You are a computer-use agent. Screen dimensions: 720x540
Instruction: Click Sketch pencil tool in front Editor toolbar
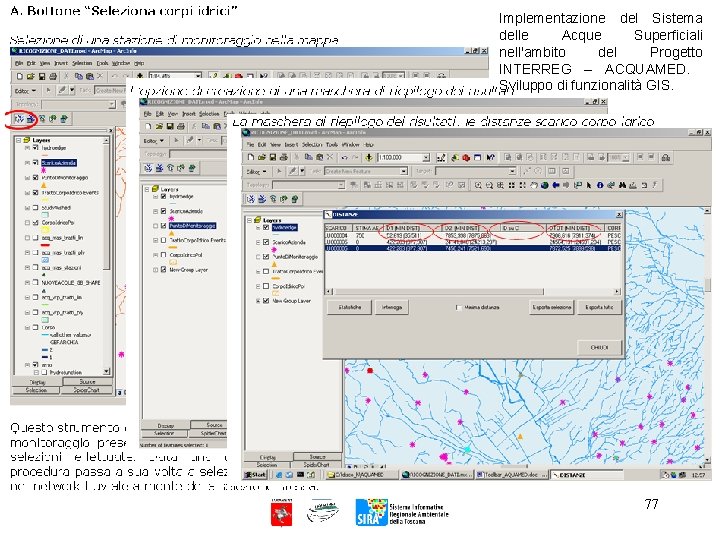(292, 171)
